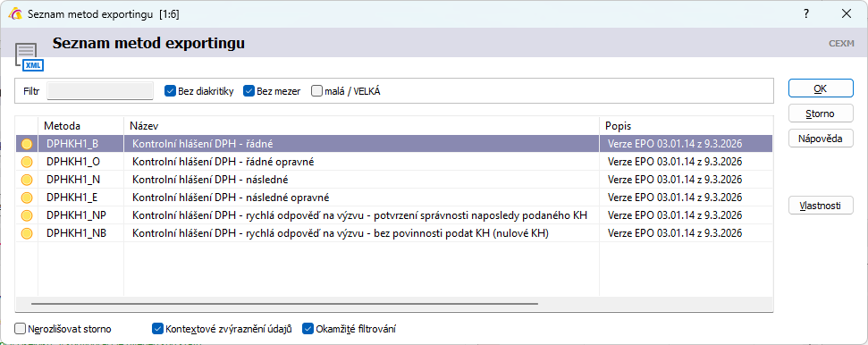Click the question mark help icon
The image size is (868, 345).
pos(806,13)
